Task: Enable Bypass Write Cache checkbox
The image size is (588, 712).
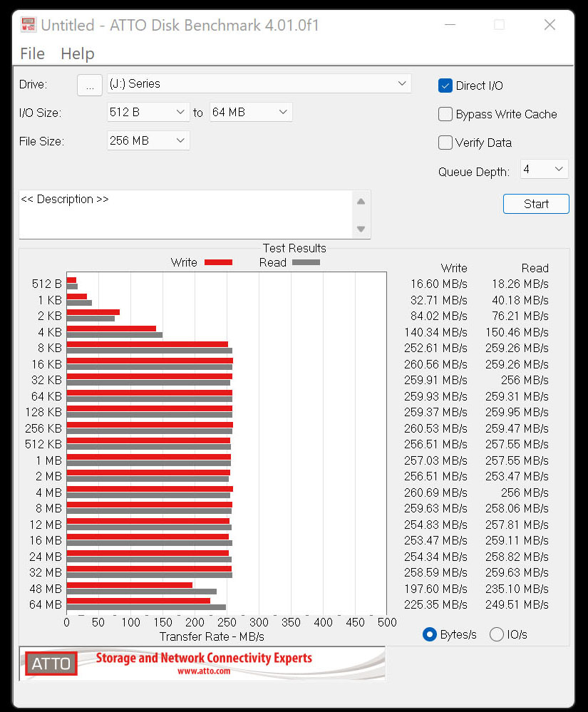Action: coord(445,114)
